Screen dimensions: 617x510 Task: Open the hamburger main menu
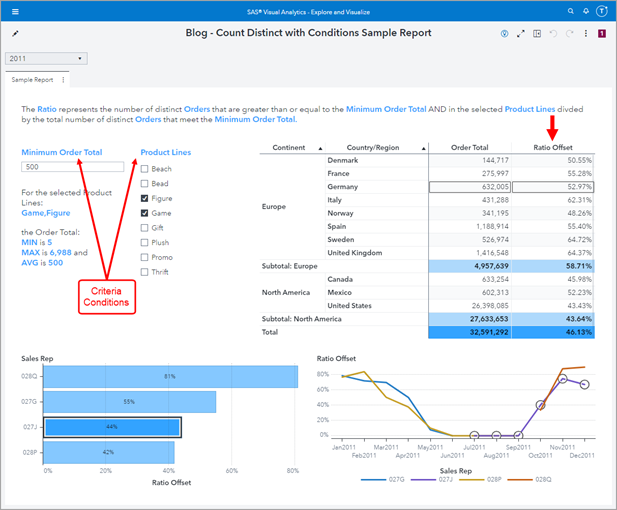pos(13,10)
